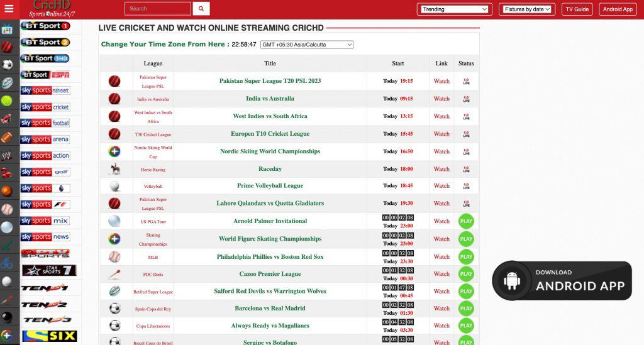Click the Download Android App banner

562,281
